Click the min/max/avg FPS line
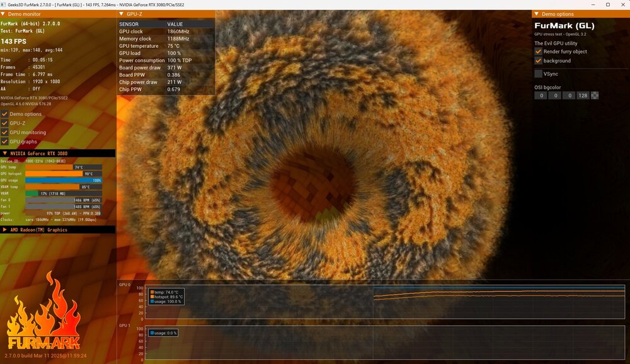The width and height of the screenshot is (630, 364). pos(31,50)
